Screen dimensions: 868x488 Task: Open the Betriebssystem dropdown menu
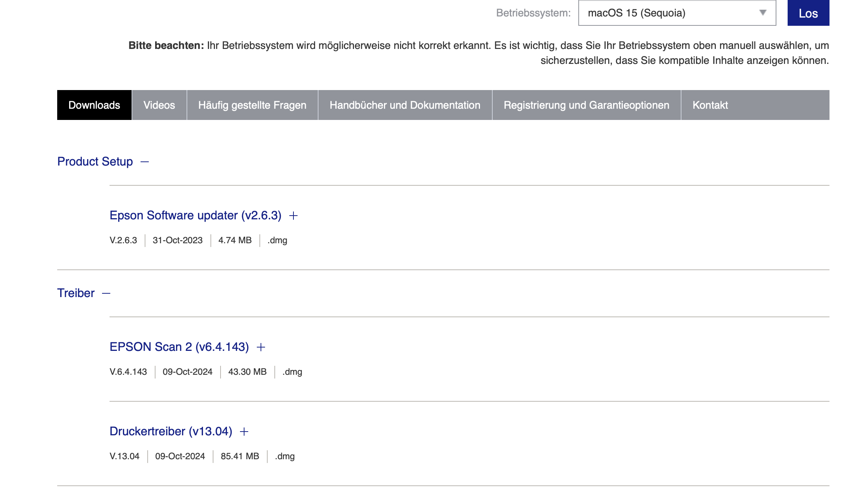[x=669, y=13]
